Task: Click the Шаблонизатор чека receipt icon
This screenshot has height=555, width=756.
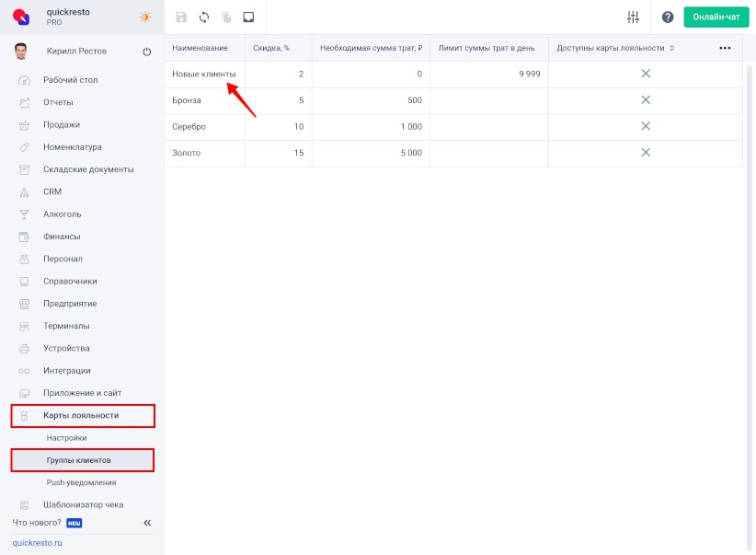Action: pos(24,505)
